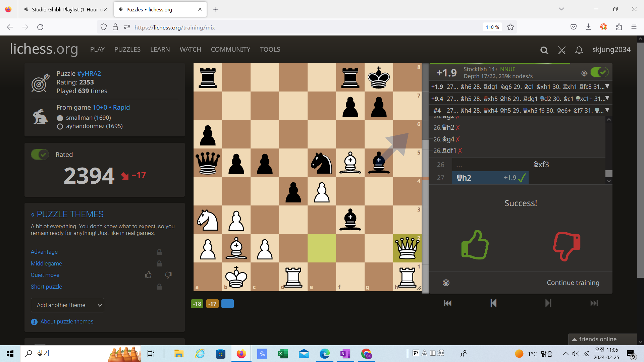Open the Add another theme dropdown

pyautogui.click(x=67, y=305)
